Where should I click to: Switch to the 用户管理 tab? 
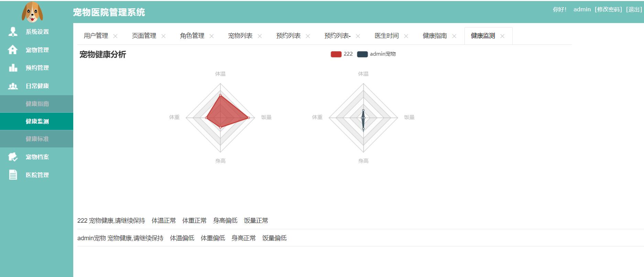click(x=96, y=36)
